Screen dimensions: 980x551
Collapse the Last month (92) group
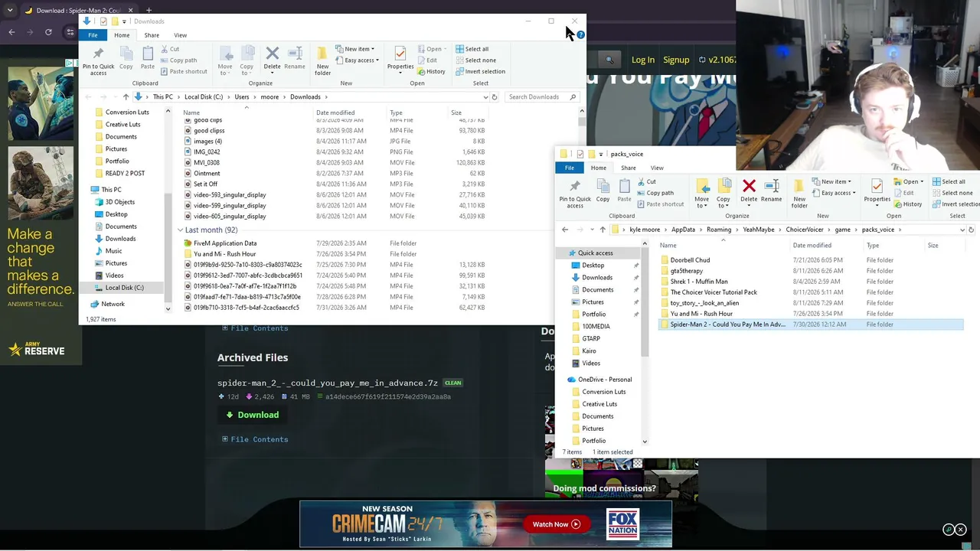click(x=181, y=230)
